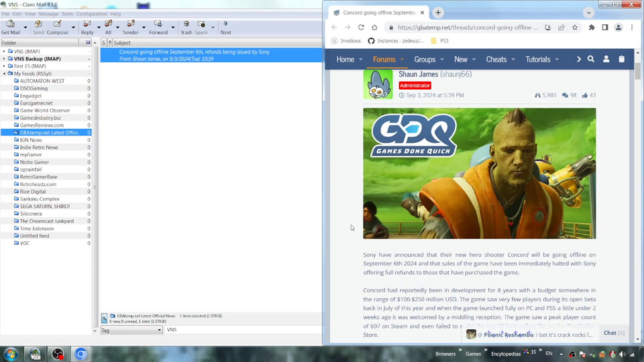644x362 pixels.
Task: Toggle the quick search icon below message list
Action: coord(105,318)
